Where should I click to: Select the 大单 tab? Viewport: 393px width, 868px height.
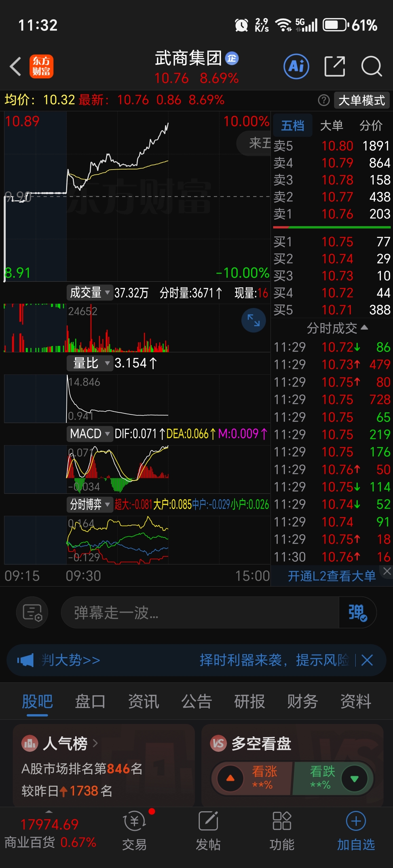(x=332, y=126)
